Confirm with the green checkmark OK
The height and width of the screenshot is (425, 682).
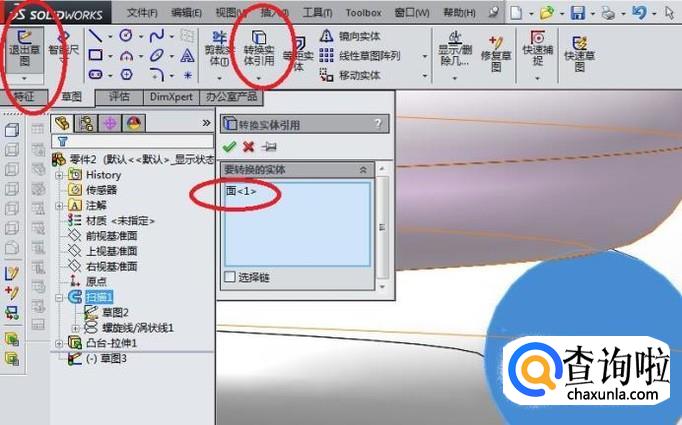[229, 147]
